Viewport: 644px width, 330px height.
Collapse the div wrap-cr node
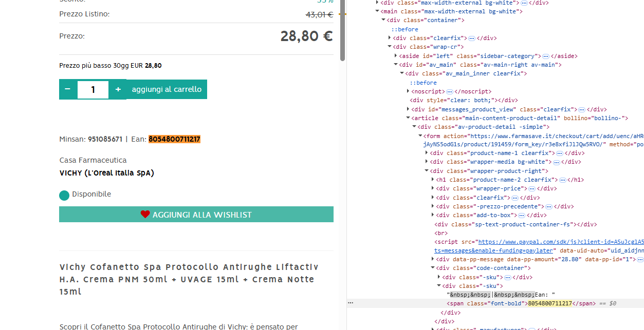point(390,47)
